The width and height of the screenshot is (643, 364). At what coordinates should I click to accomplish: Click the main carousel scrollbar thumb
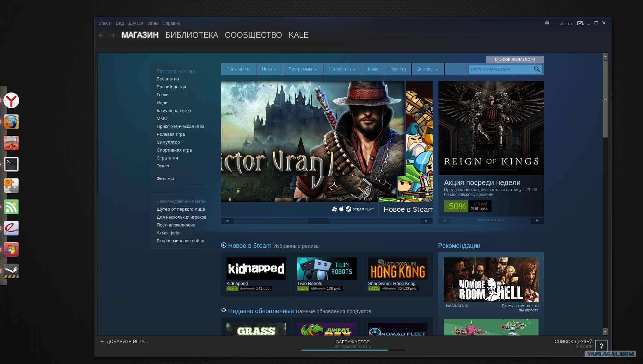click(319, 221)
